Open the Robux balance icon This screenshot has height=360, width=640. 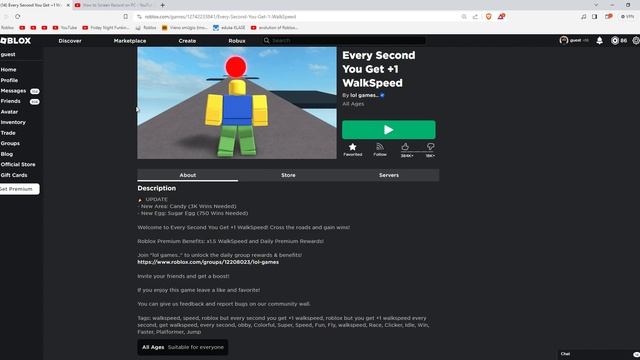(615, 40)
